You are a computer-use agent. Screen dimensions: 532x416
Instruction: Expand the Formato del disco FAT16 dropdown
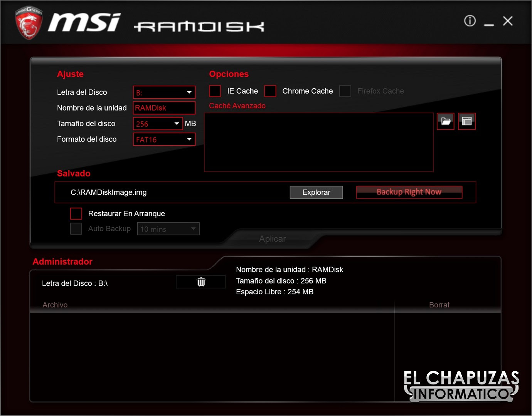(164, 139)
